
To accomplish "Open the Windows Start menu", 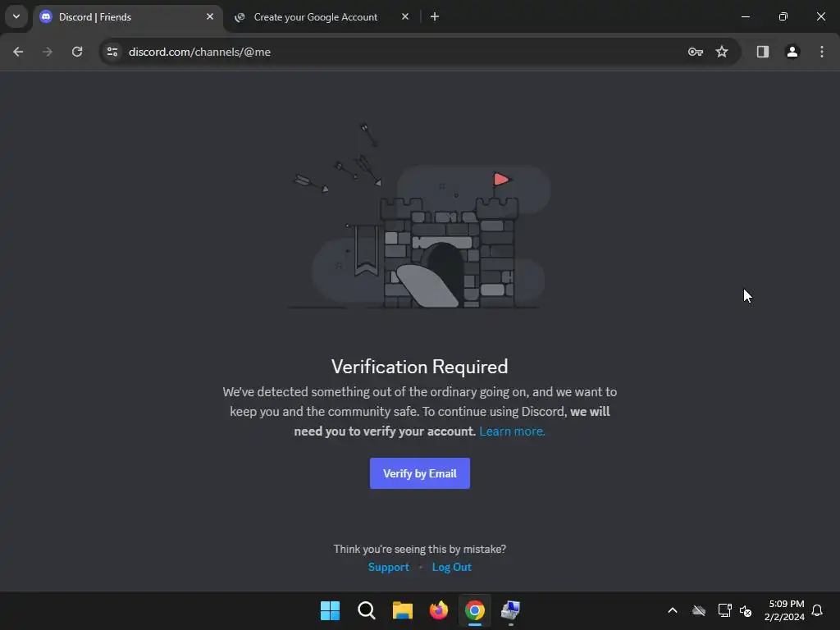I will pyautogui.click(x=330, y=610).
